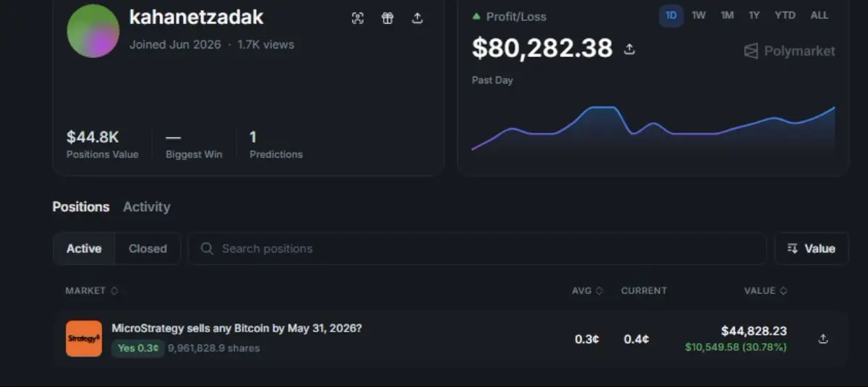The height and width of the screenshot is (387, 868).
Task: Click the Yes 0.3¢ outcome badge
Action: (x=138, y=348)
